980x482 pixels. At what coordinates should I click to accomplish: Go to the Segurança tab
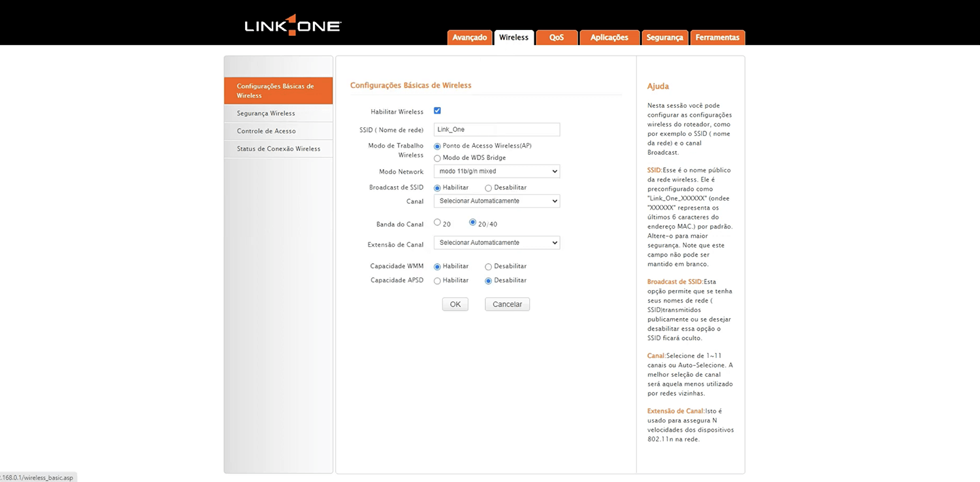pyautogui.click(x=664, y=38)
